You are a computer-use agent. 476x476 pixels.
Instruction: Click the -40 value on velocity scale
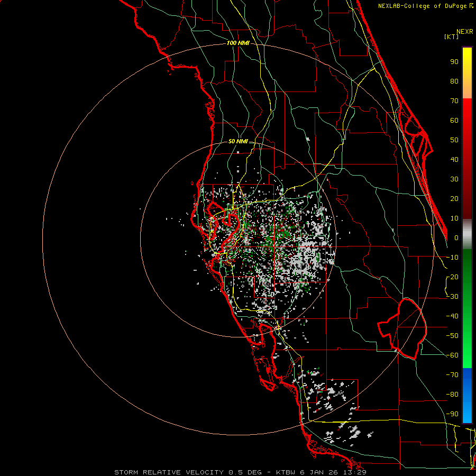pyautogui.click(x=452, y=316)
